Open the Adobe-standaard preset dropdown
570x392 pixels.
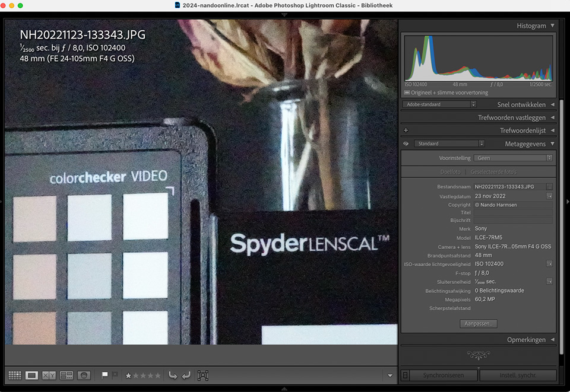click(439, 104)
